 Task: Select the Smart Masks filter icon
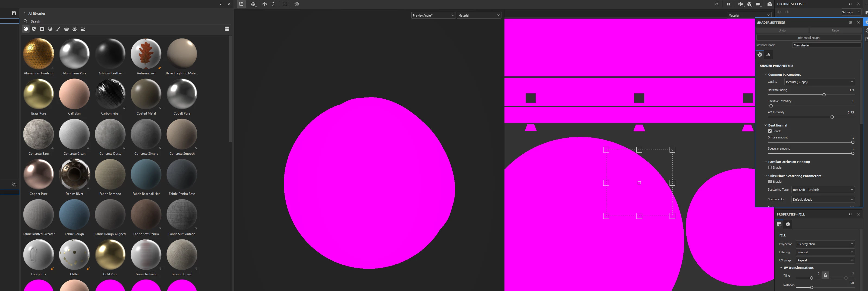tap(42, 29)
